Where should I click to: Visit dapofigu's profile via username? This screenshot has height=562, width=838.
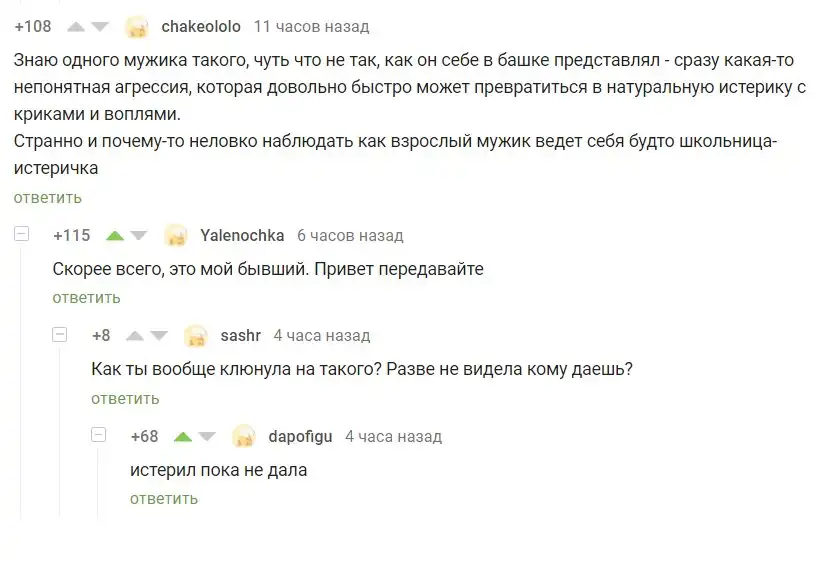301,436
